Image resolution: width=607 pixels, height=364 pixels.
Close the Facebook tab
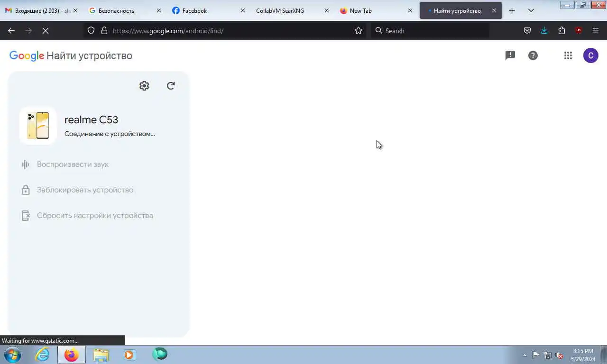point(243,10)
